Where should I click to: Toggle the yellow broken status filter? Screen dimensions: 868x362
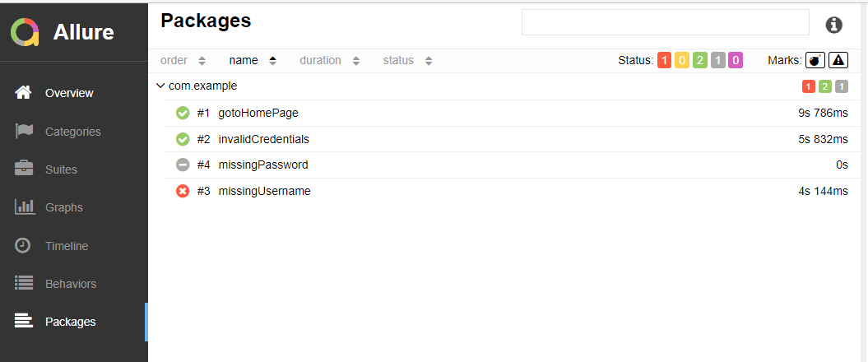pos(681,60)
